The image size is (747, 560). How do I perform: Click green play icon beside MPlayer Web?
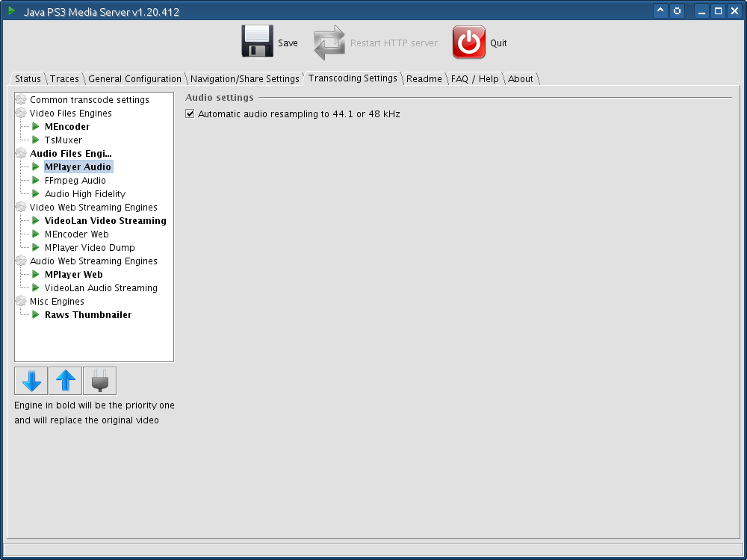(x=36, y=275)
